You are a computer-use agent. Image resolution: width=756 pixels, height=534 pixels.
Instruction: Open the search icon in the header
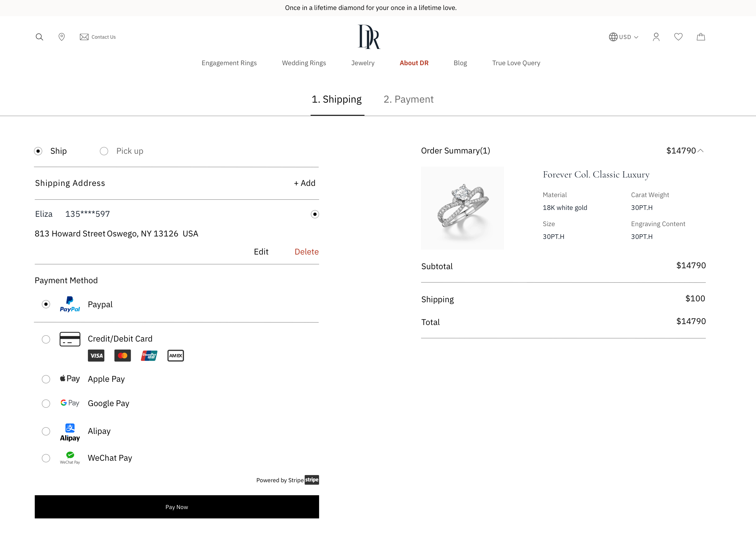point(40,37)
